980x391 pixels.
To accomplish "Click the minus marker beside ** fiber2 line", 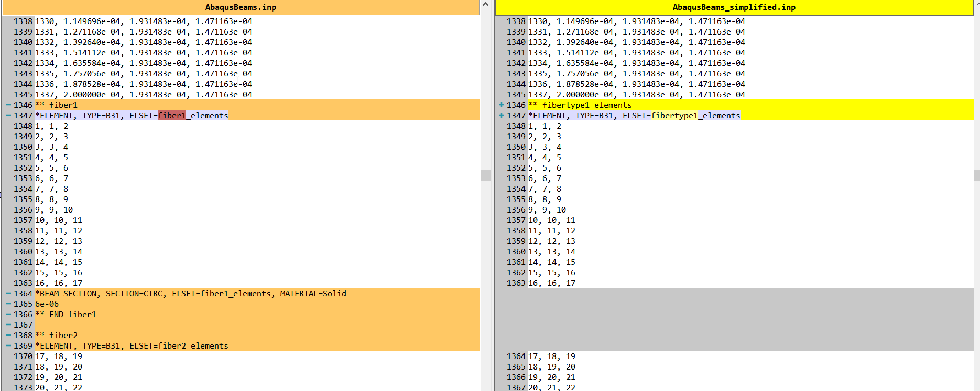I will click(8, 336).
